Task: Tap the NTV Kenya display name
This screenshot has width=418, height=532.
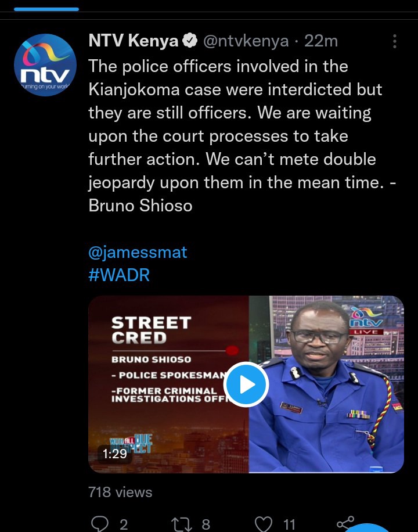Action: (134, 41)
